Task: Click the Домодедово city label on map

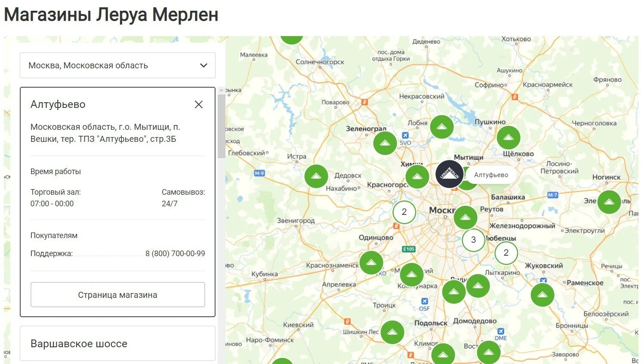Action: [475, 321]
